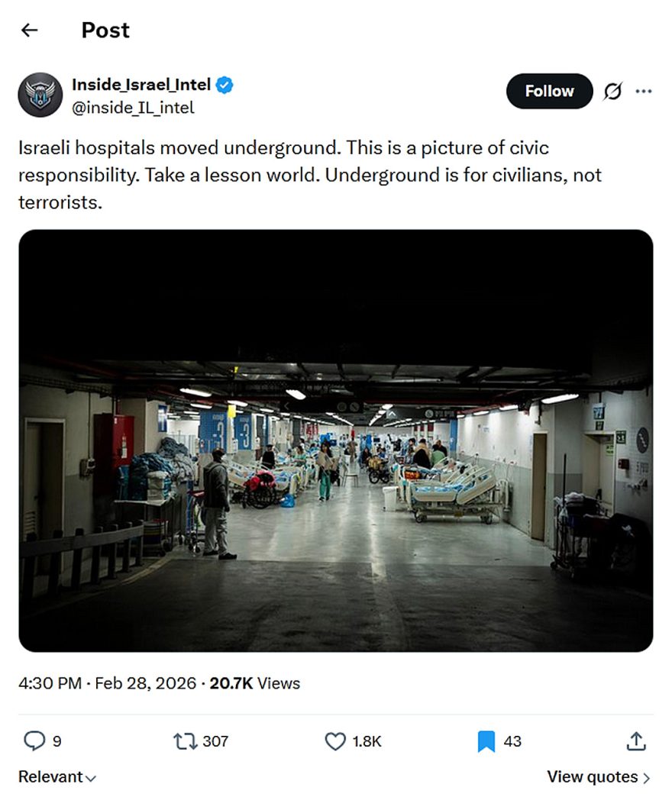Toggle the bookmark state of the post

click(x=484, y=740)
